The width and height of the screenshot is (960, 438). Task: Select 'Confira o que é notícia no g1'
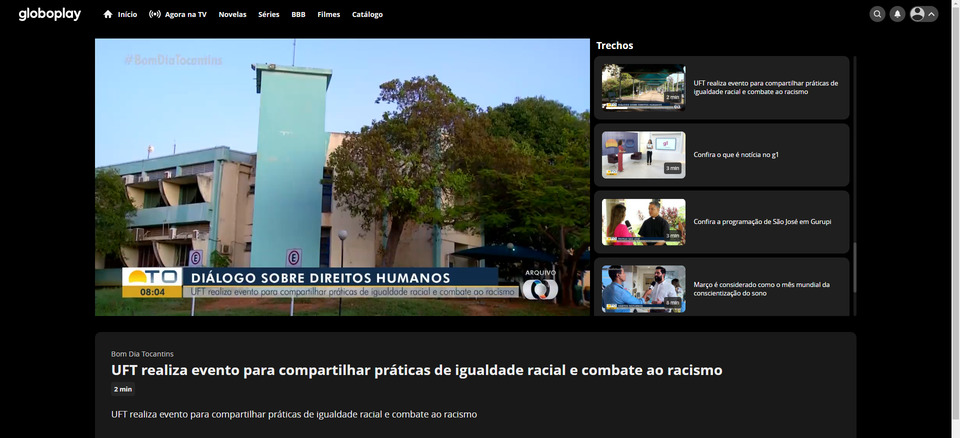pyautogui.click(x=736, y=155)
